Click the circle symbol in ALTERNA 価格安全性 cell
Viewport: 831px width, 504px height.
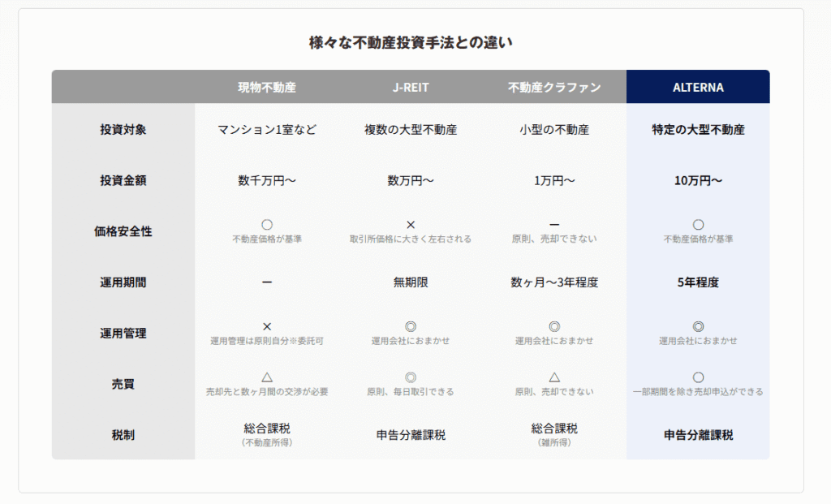point(698,225)
